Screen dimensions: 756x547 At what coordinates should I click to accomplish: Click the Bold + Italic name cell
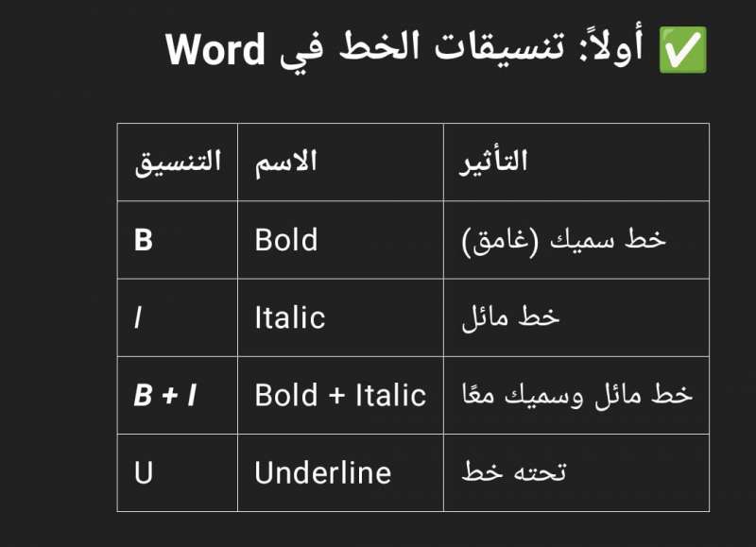(340, 395)
